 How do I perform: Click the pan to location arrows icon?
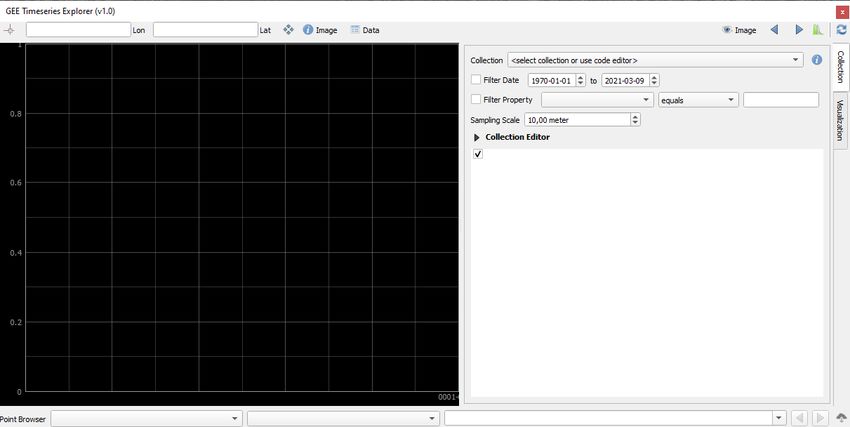[288, 30]
